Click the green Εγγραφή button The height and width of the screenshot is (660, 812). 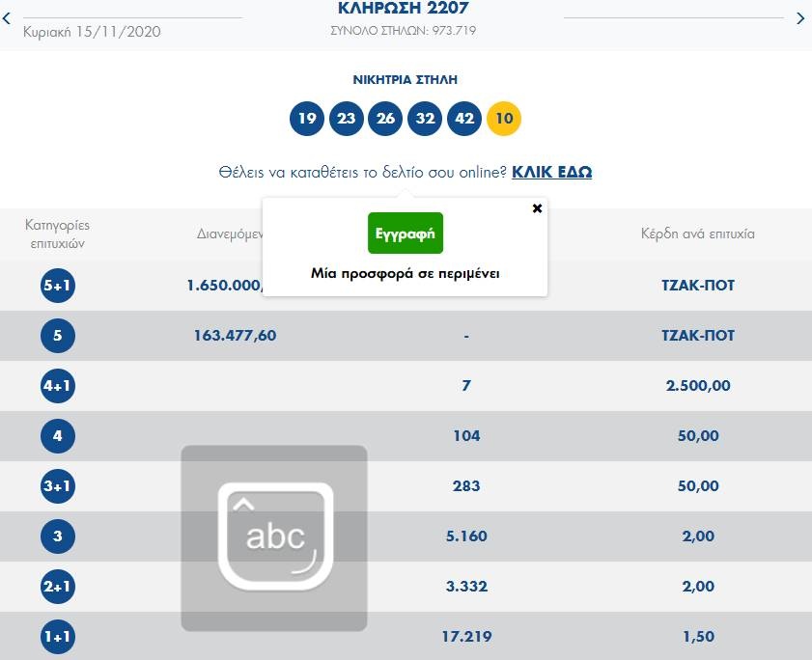click(406, 234)
